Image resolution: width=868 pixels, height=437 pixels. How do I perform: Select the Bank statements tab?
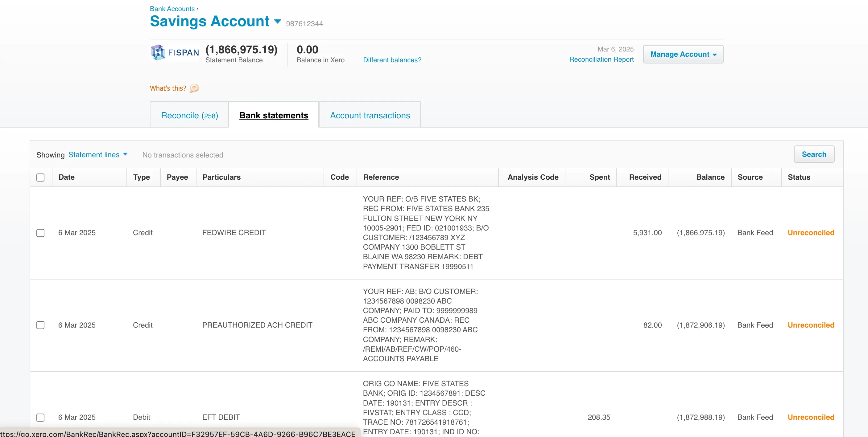(274, 115)
